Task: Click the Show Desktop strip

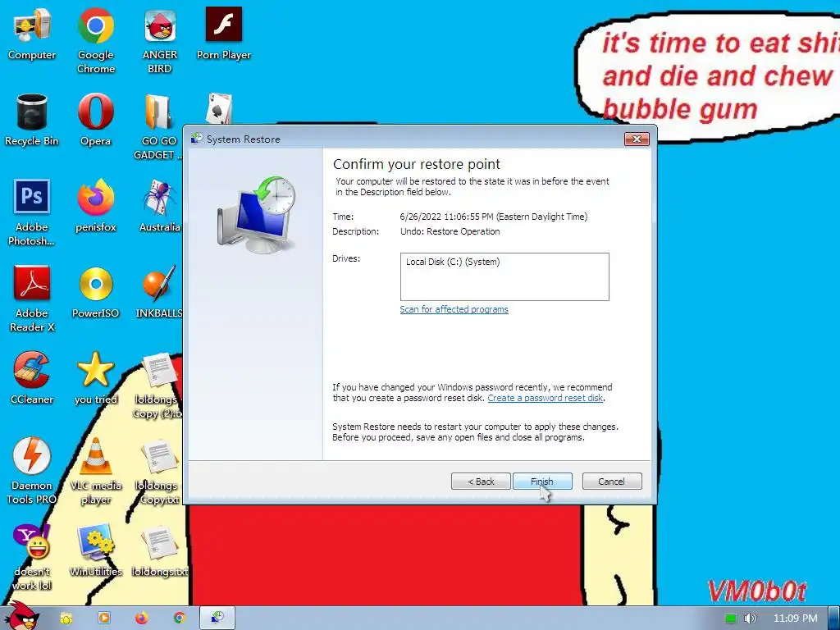Action: click(833, 619)
